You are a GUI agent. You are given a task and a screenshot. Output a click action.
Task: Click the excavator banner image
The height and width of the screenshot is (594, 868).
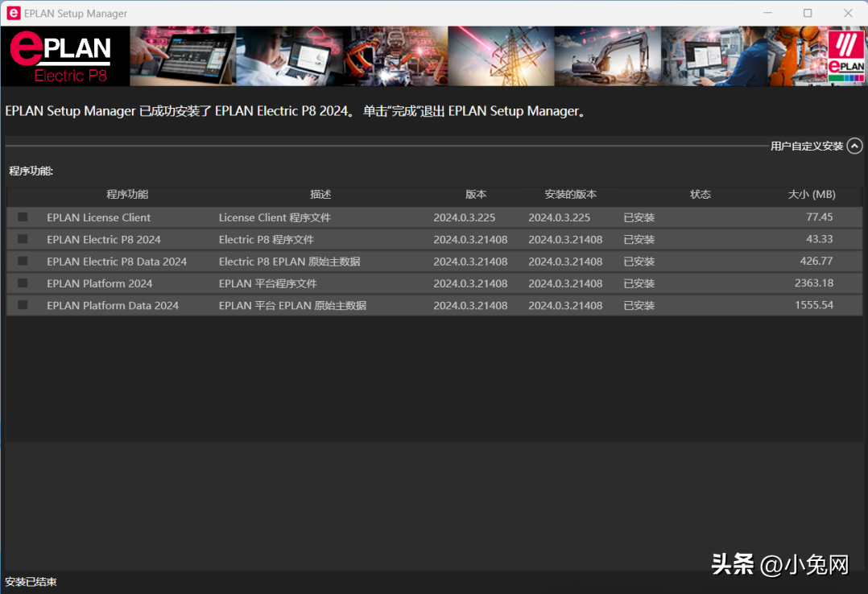coord(606,56)
